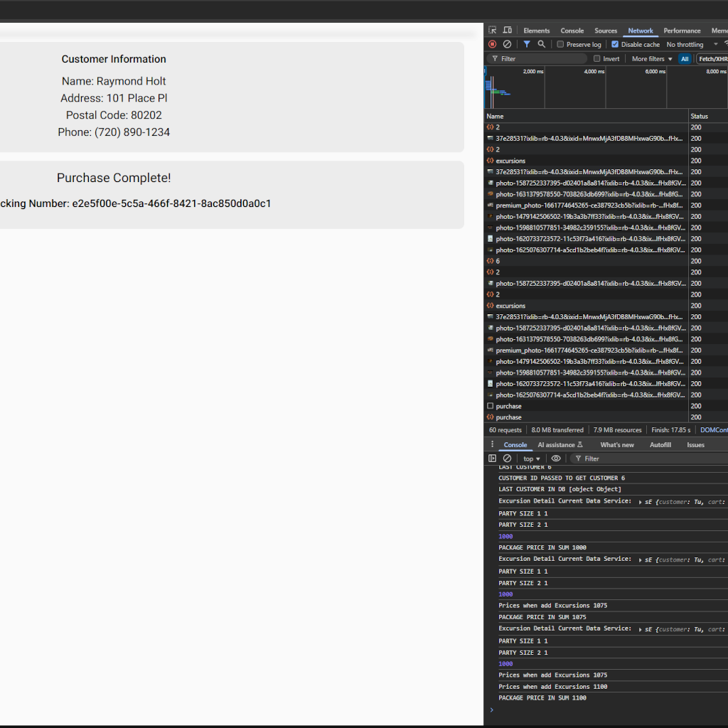Viewport: 728px width, 728px height.
Task: Open the Autofill drawer tab
Action: point(660,445)
